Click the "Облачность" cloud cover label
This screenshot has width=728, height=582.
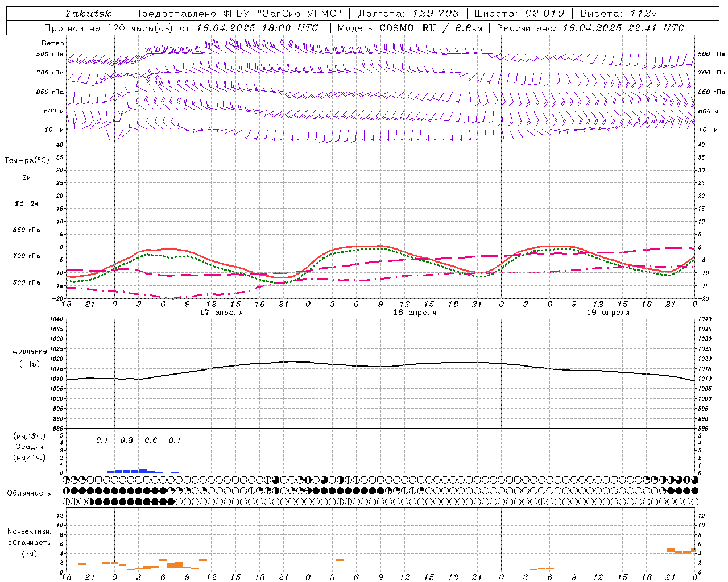[29, 493]
